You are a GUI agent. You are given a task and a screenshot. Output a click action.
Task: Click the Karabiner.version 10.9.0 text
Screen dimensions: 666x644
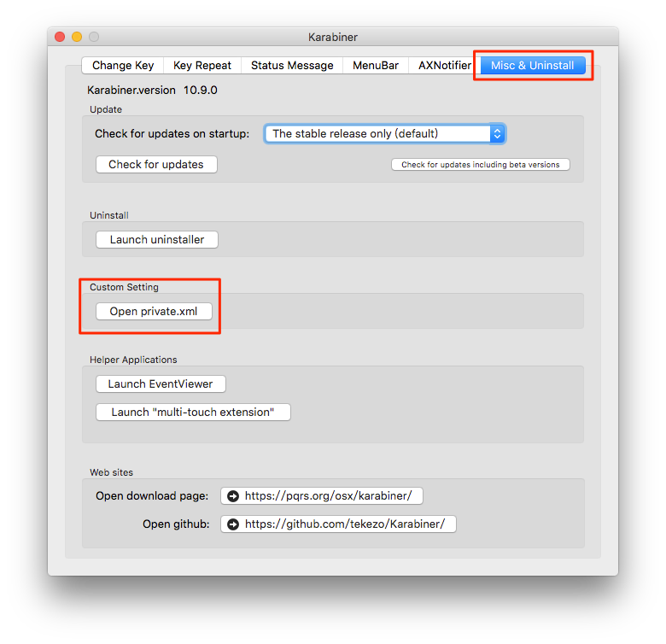point(152,90)
